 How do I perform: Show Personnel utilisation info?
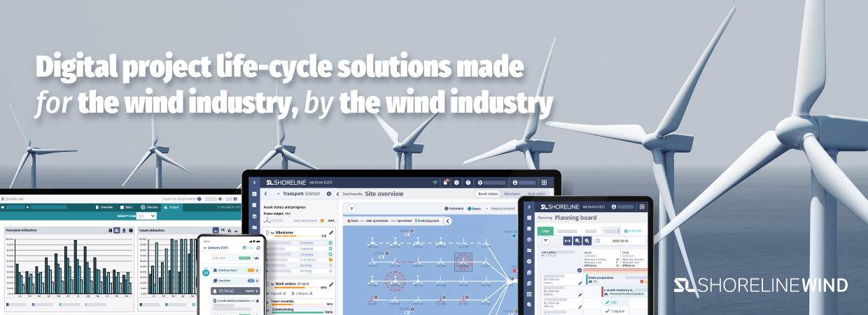coord(131,230)
